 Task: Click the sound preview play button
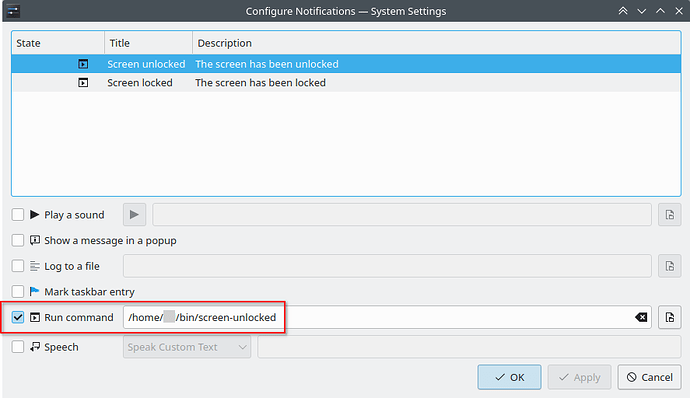(134, 215)
